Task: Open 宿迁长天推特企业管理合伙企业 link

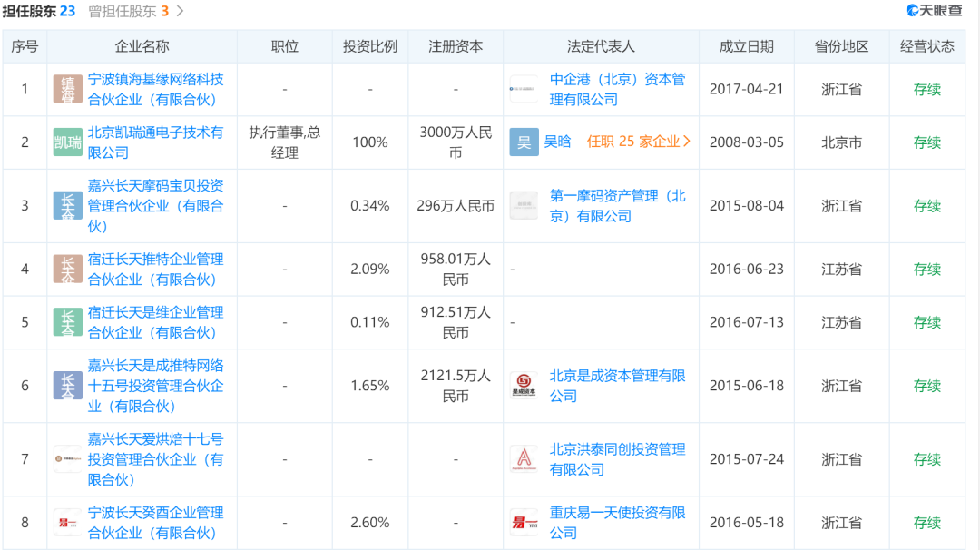Action: [156, 270]
